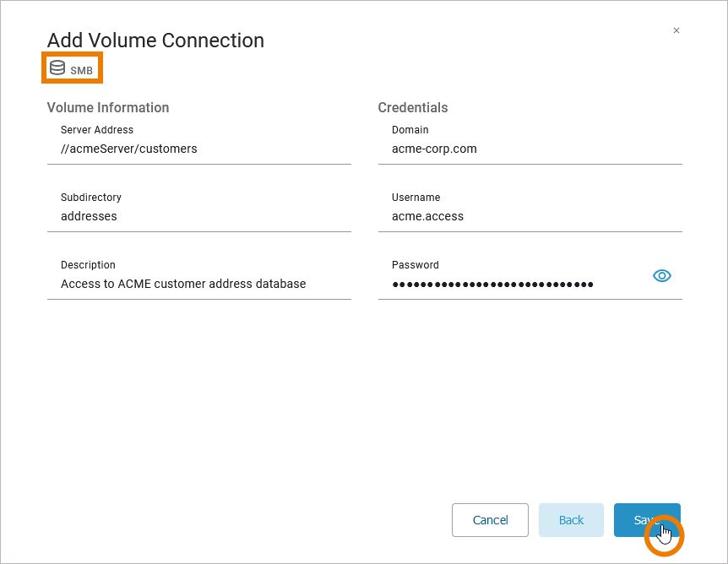This screenshot has height=564, width=728.
Task: Click the //acmeServer/customers server address value
Action: [128, 149]
